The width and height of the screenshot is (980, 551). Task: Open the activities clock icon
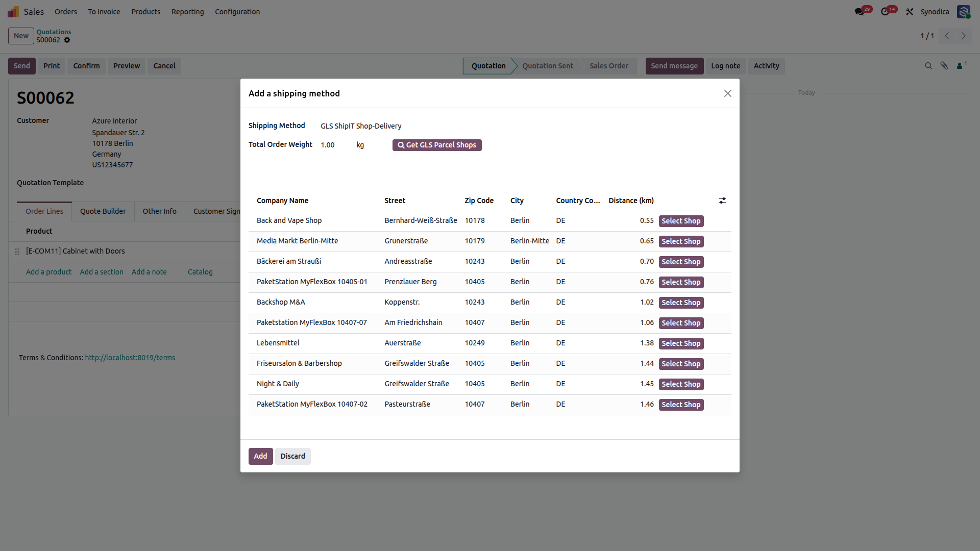coord(885,11)
